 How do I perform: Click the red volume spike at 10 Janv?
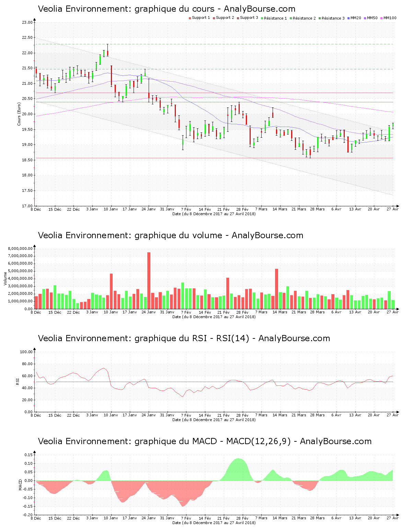point(111,291)
